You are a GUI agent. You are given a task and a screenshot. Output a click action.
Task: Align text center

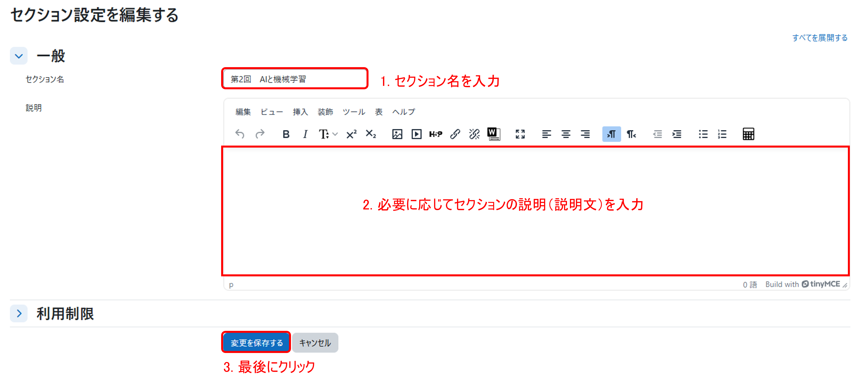point(566,134)
